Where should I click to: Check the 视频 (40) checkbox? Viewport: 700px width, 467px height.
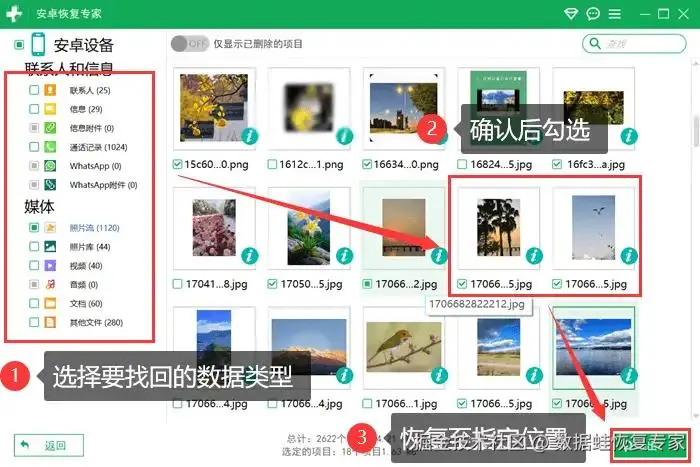(34, 266)
